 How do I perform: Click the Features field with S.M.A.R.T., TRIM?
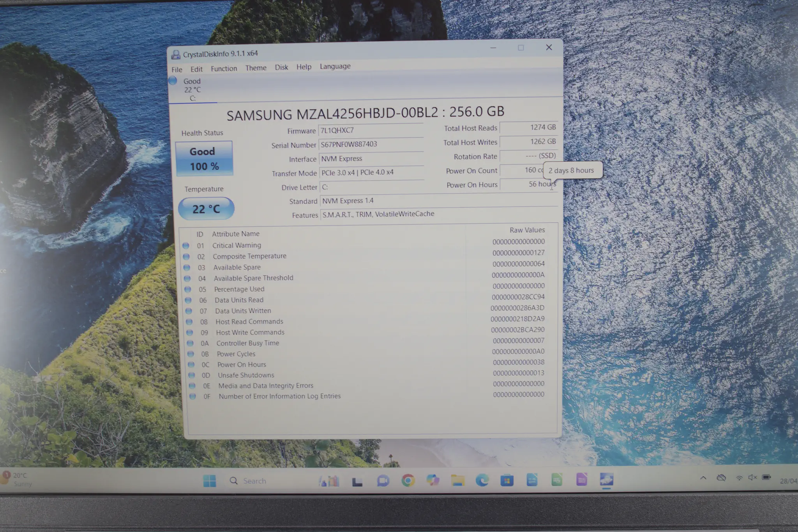pyautogui.click(x=439, y=214)
